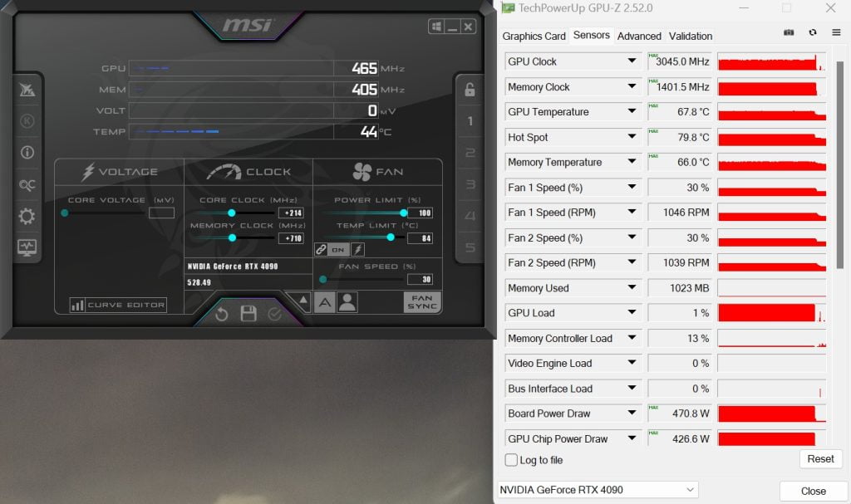
Task: Open GPU Temperature sensor dropdown
Action: click(632, 111)
